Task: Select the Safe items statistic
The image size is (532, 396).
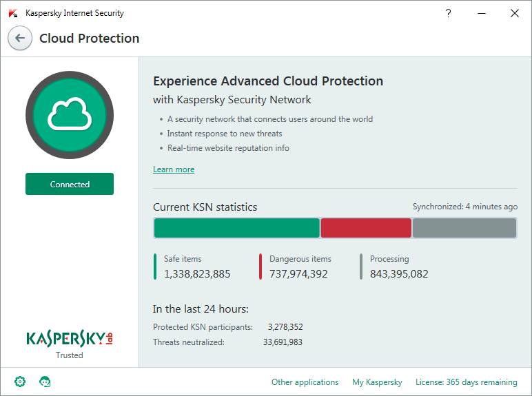Action: click(x=196, y=267)
